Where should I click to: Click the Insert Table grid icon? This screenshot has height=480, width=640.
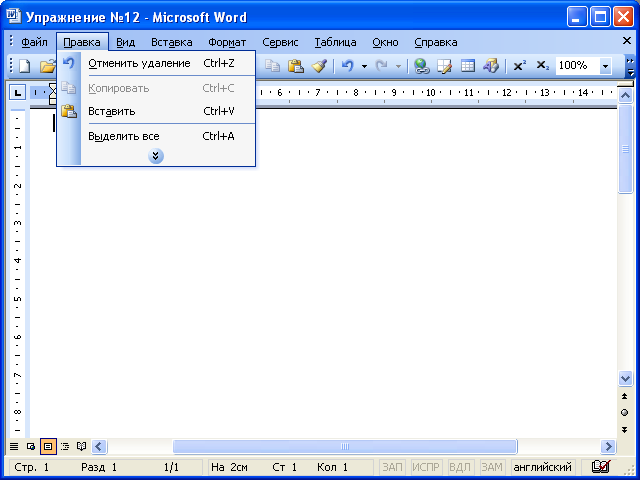[467, 66]
